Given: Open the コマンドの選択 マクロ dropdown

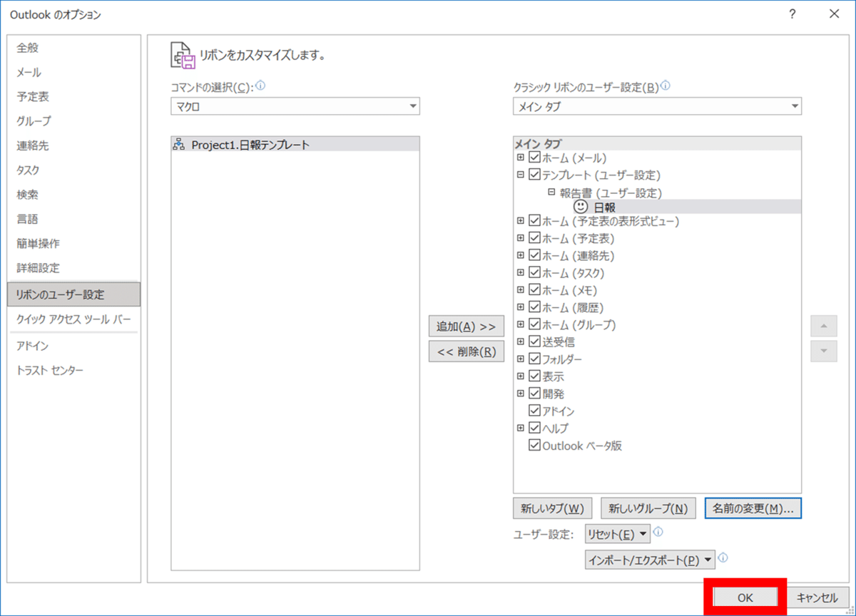Looking at the screenshot, I should click(295, 106).
